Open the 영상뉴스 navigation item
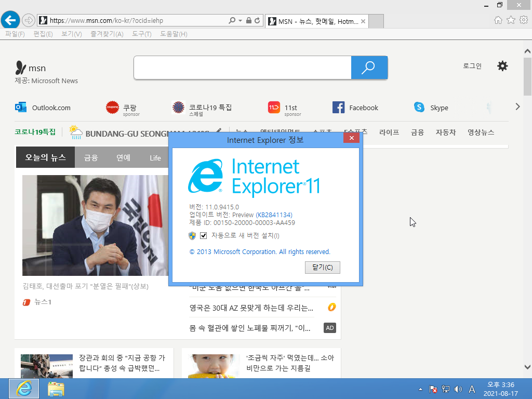 [x=481, y=132]
